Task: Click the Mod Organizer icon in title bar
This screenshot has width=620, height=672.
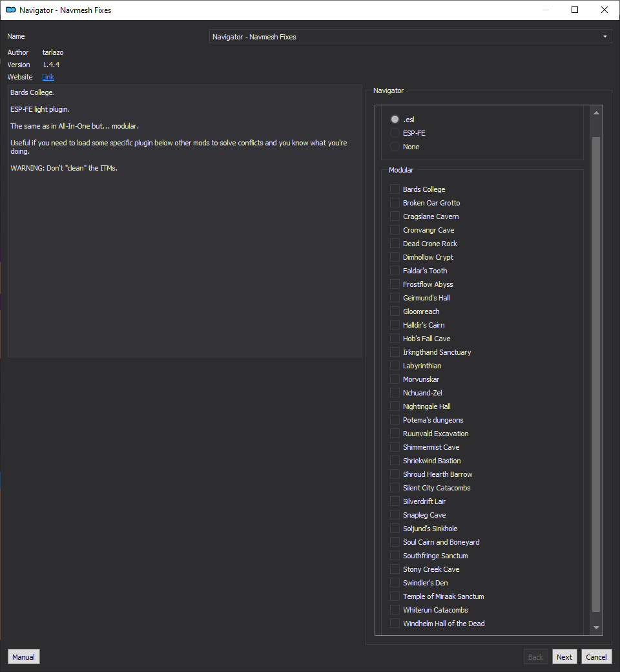Action: tap(11, 10)
